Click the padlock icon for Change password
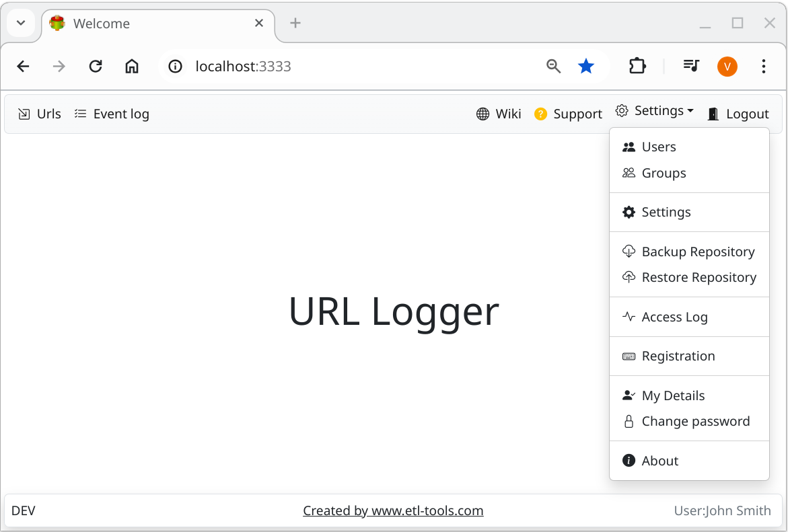The height and width of the screenshot is (532, 788). pos(629,421)
